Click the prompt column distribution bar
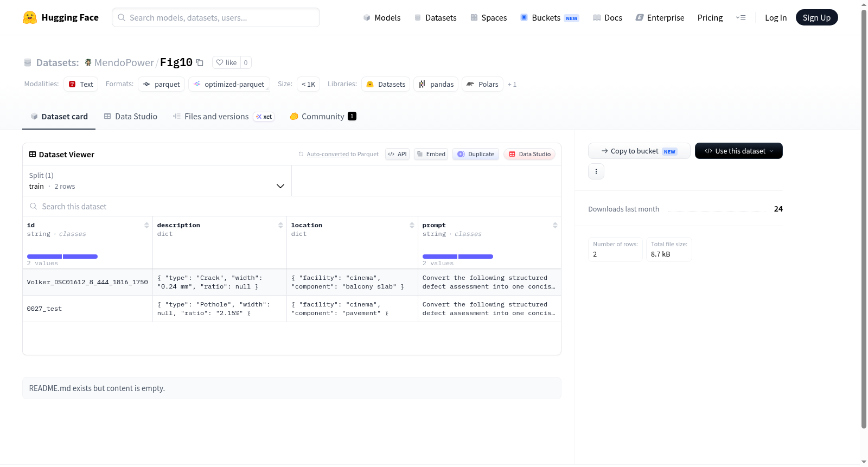Viewport: 868px width, 467px height. pyautogui.click(x=458, y=257)
